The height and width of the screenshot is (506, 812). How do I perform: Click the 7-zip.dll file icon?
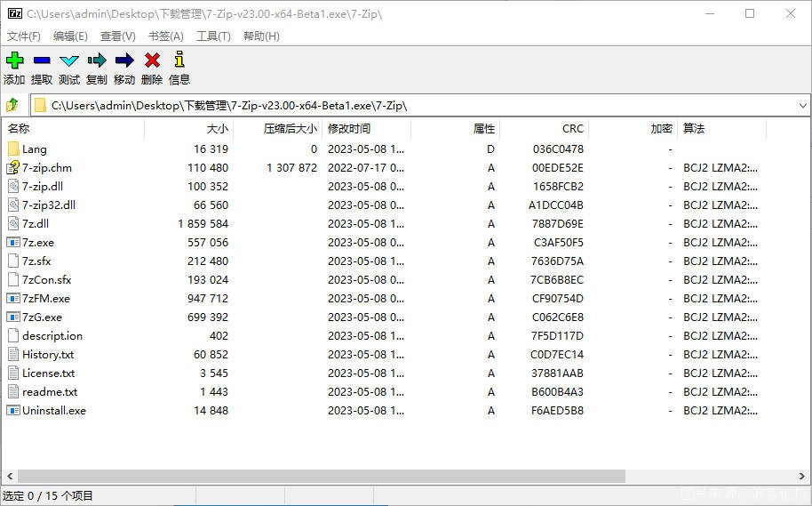pyautogui.click(x=13, y=186)
